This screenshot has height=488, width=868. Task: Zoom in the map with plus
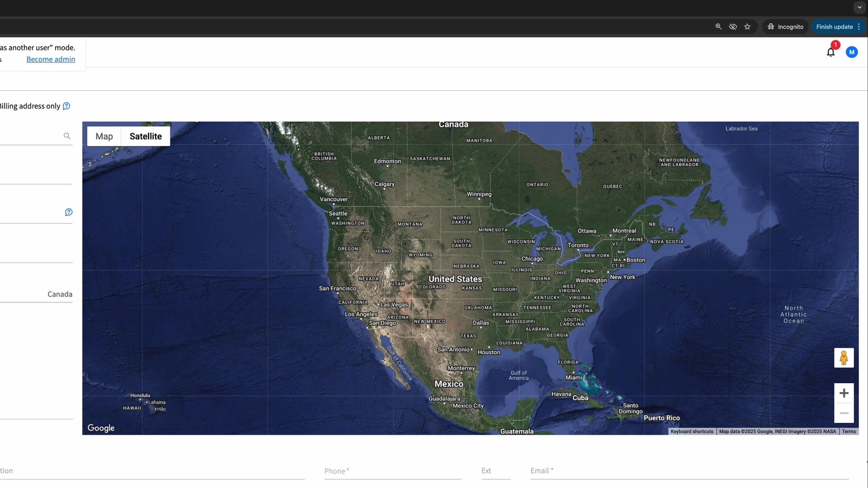[x=844, y=393]
